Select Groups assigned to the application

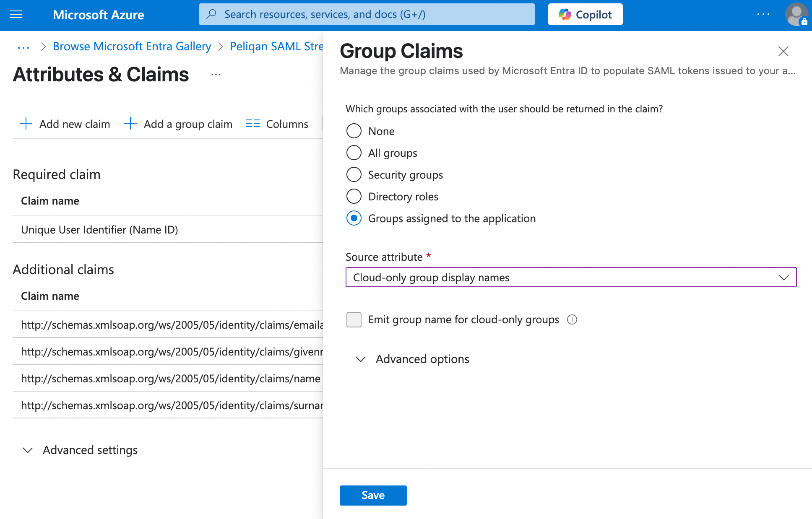click(x=354, y=218)
